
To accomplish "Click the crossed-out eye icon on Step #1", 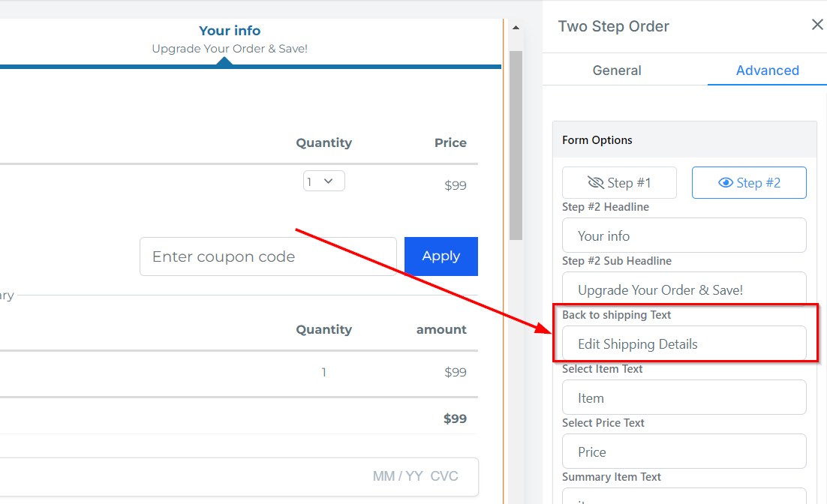I will coord(596,183).
